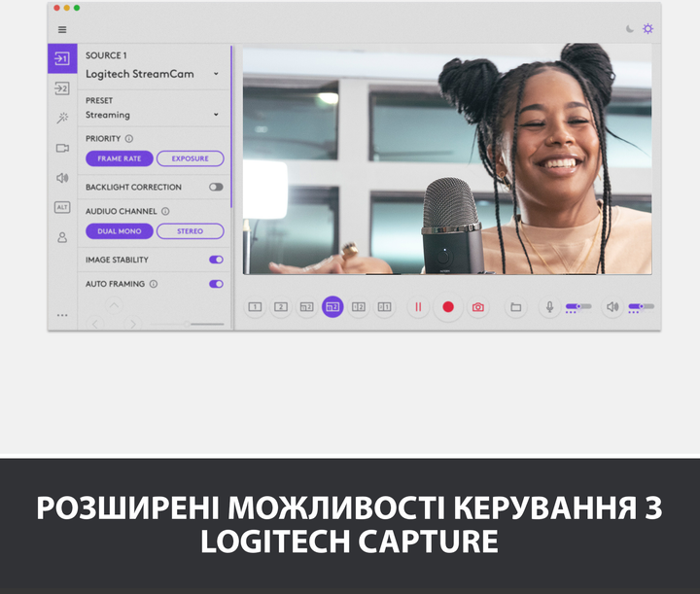Click the PRESET label
Image resolution: width=700 pixels, height=594 pixels.
[x=99, y=100]
